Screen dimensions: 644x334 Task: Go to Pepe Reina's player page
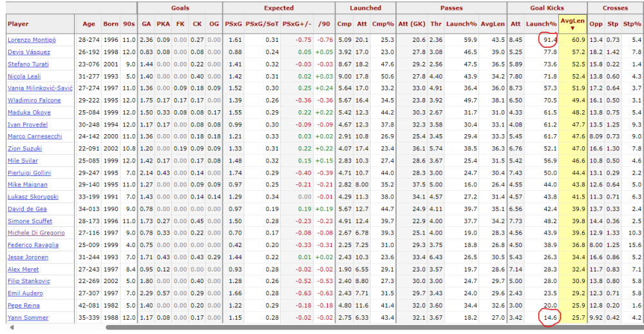click(23, 306)
